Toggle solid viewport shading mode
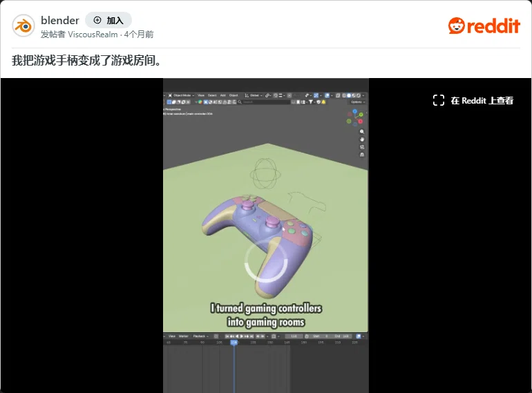Viewport: 532px width, 393px height. (349, 95)
